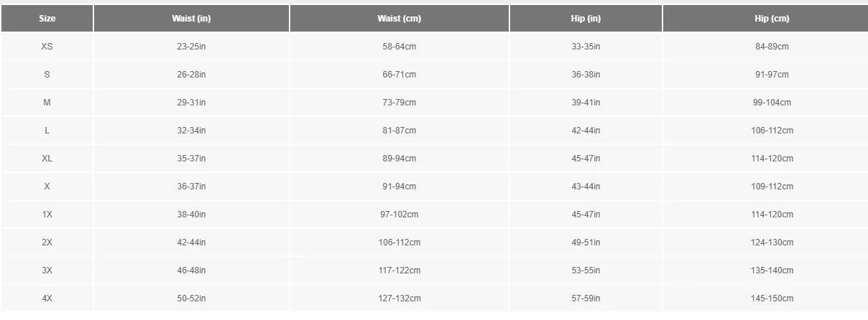Click the 145-150cm hip measurement

[772, 298]
